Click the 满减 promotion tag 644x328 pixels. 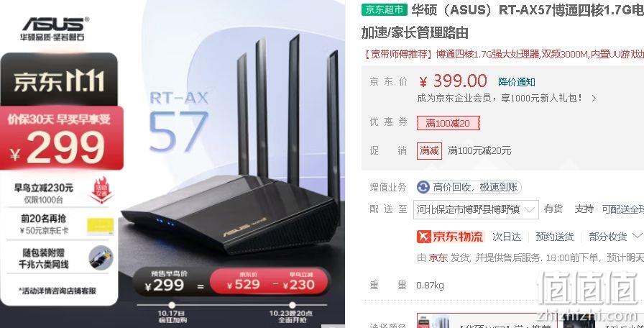pos(429,151)
